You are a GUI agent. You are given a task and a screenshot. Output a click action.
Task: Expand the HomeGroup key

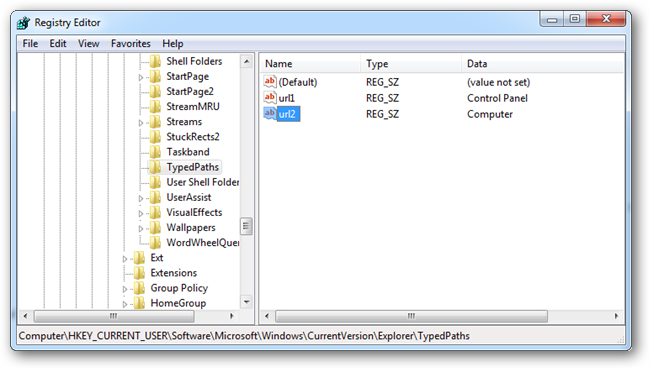pos(125,304)
